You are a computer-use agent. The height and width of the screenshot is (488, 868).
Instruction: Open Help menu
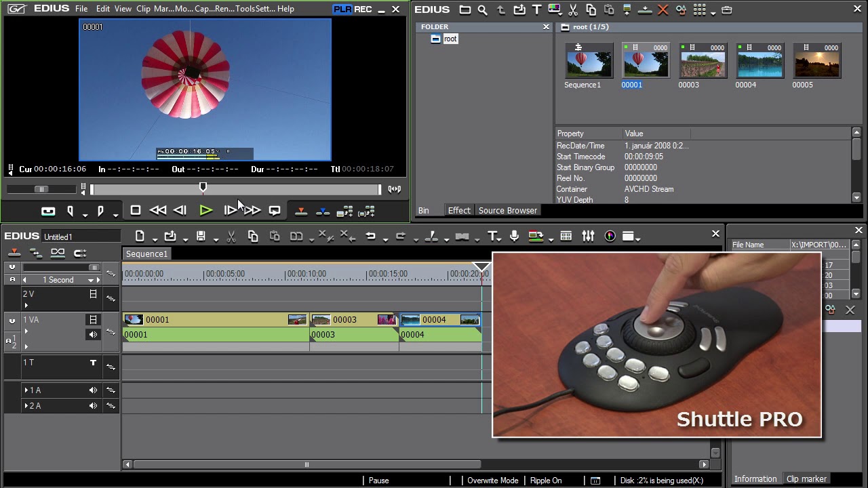[285, 9]
